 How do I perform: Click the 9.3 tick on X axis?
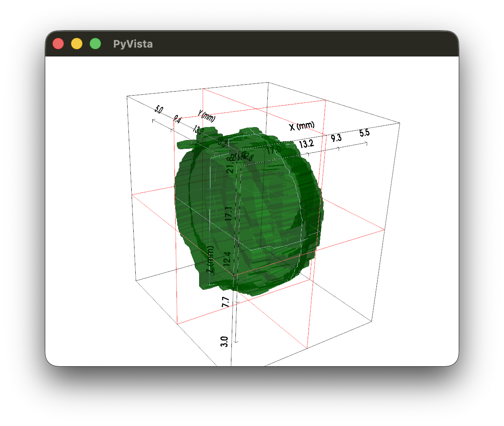tap(336, 138)
